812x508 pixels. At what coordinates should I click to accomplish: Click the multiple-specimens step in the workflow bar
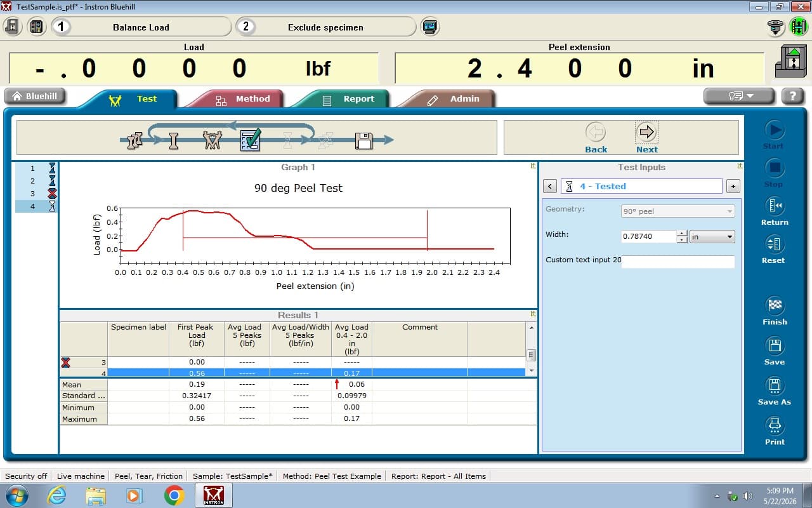(134, 140)
